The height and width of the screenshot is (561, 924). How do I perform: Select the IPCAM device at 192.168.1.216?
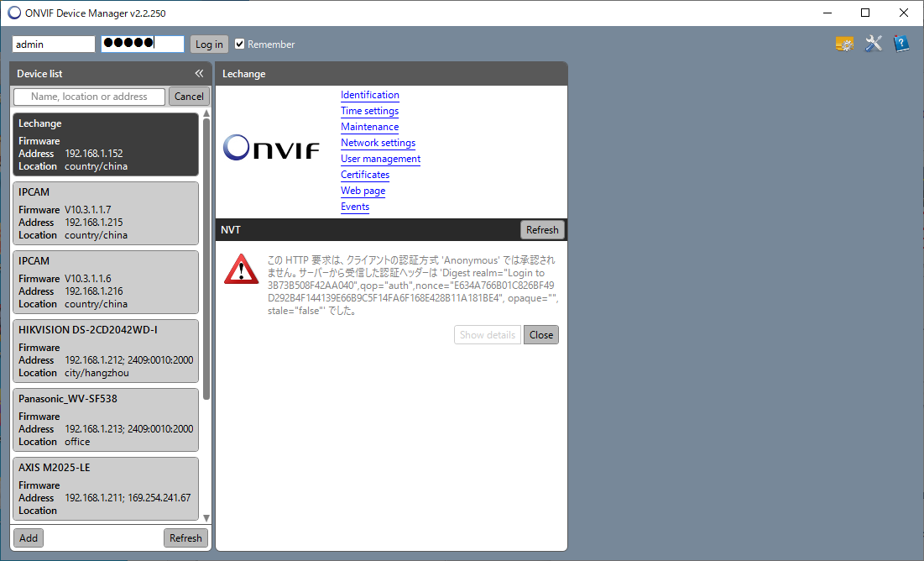106,282
